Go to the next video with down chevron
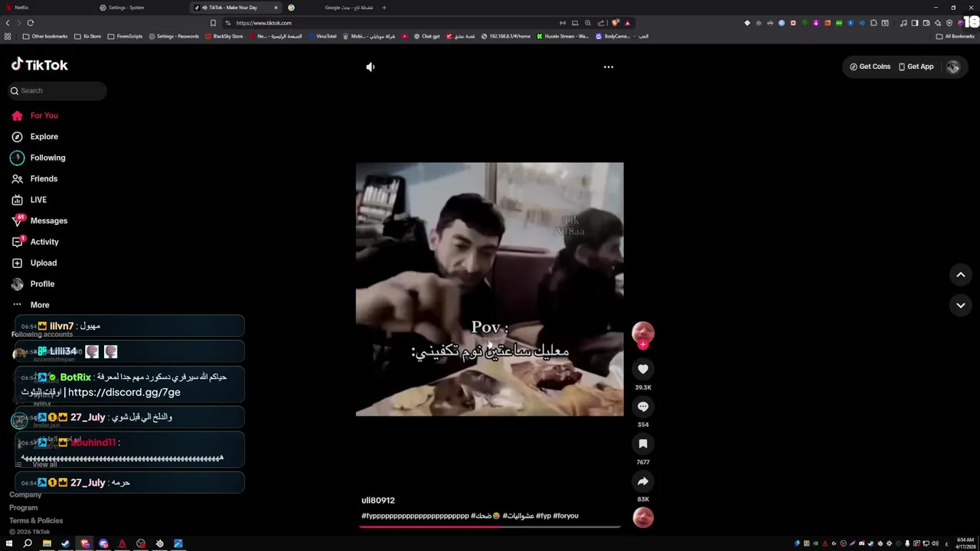Viewport: 980px width, 551px height. [x=960, y=305]
